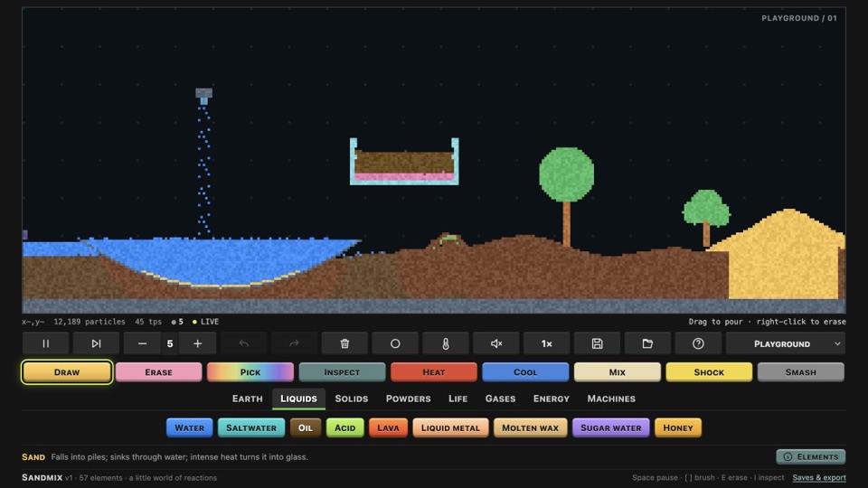
Task: Open Saves & export link
Action: 819,477
